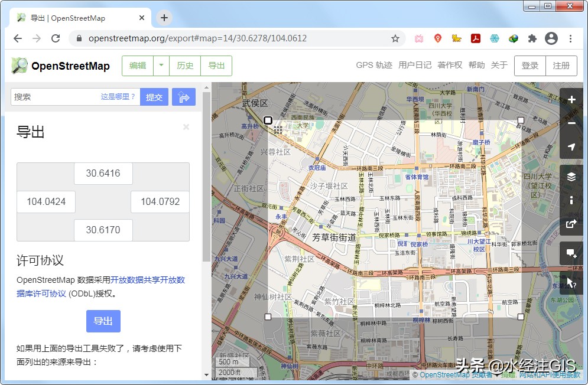Image resolution: width=588 pixels, height=385 pixels.
Task: Open the Chrome profile avatar menu
Action: pyautogui.click(x=551, y=38)
